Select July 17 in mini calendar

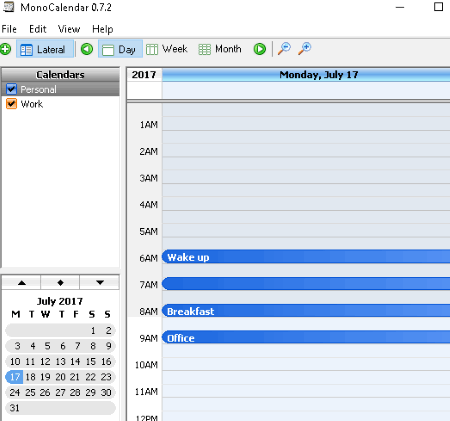click(x=15, y=377)
